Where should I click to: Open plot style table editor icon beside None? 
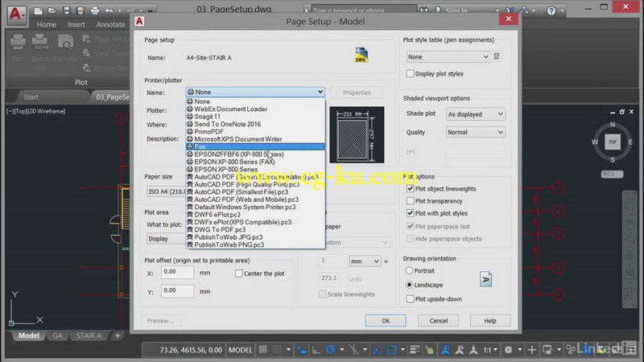tap(497, 56)
